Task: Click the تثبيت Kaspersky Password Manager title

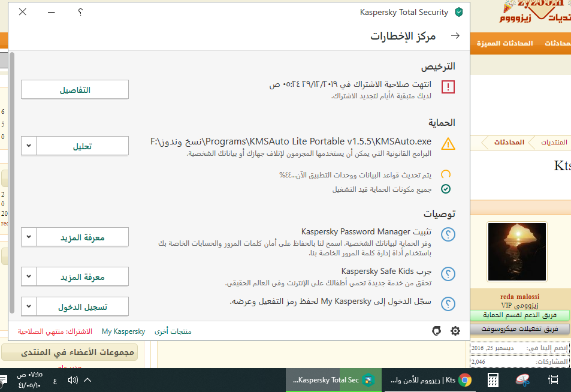Action: tap(366, 232)
